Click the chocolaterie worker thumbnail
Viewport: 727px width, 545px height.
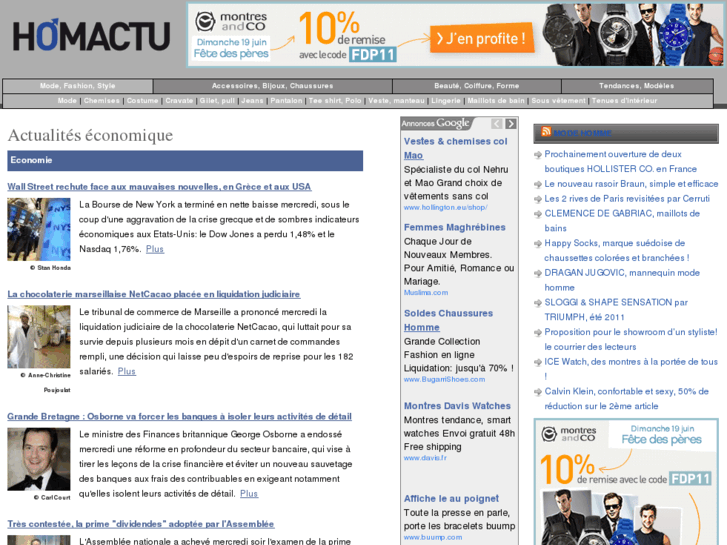point(39,337)
